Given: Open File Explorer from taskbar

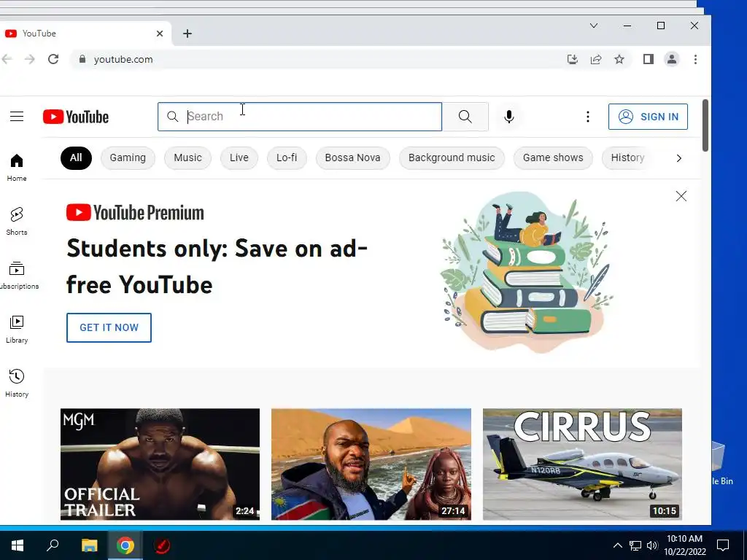Looking at the screenshot, I should (89, 545).
